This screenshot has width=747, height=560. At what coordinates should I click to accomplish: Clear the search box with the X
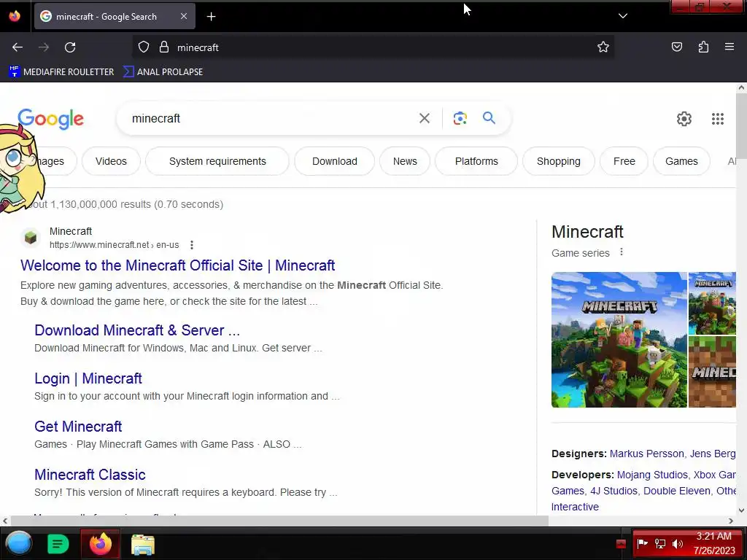(424, 118)
